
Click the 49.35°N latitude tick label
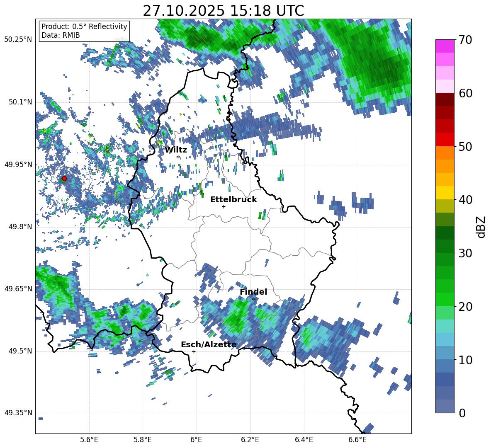coord(18,413)
